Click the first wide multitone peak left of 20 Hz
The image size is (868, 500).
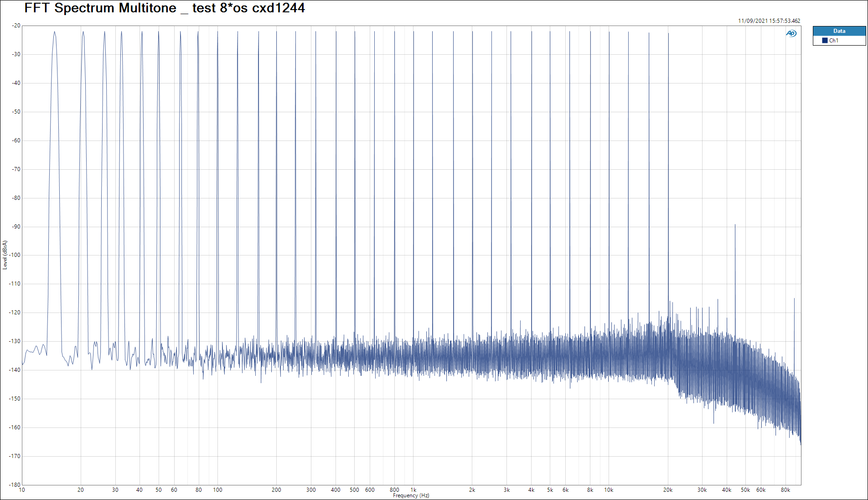click(x=54, y=33)
